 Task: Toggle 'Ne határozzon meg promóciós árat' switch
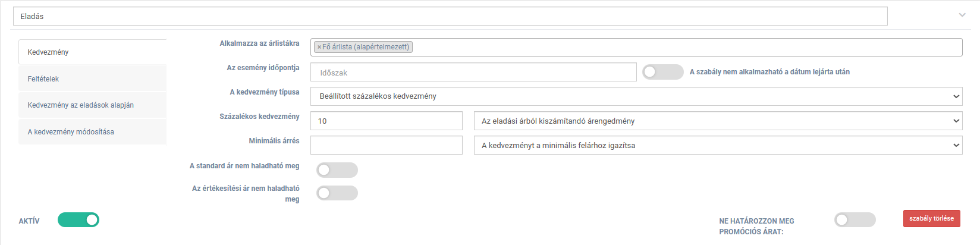pyautogui.click(x=855, y=220)
